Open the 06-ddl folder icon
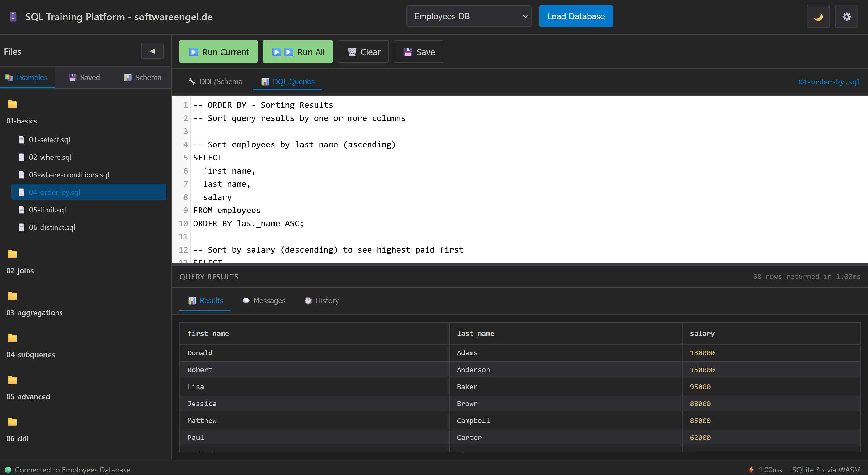Screen dimensions: 868x475 click(x=12, y=421)
